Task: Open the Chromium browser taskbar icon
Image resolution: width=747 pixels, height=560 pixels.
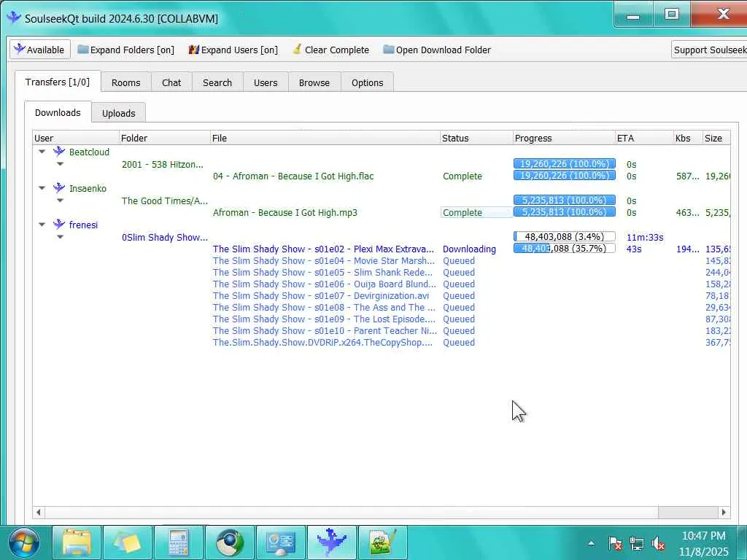Action: coord(230,542)
